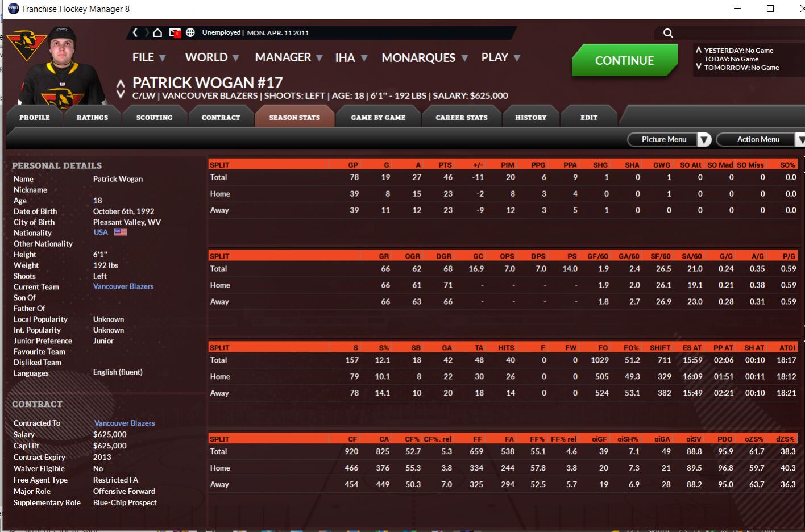Select the GAME BY GAME tab

(378, 118)
